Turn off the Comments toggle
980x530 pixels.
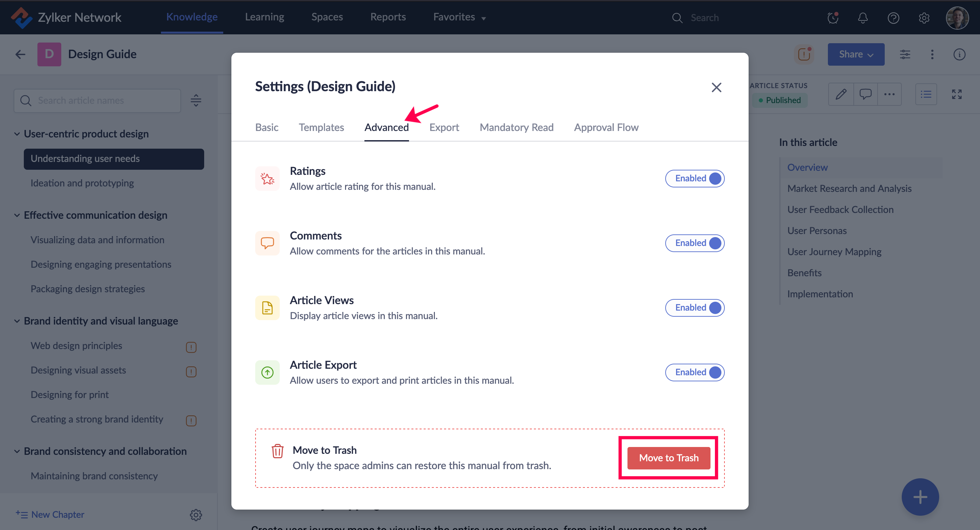pos(694,243)
